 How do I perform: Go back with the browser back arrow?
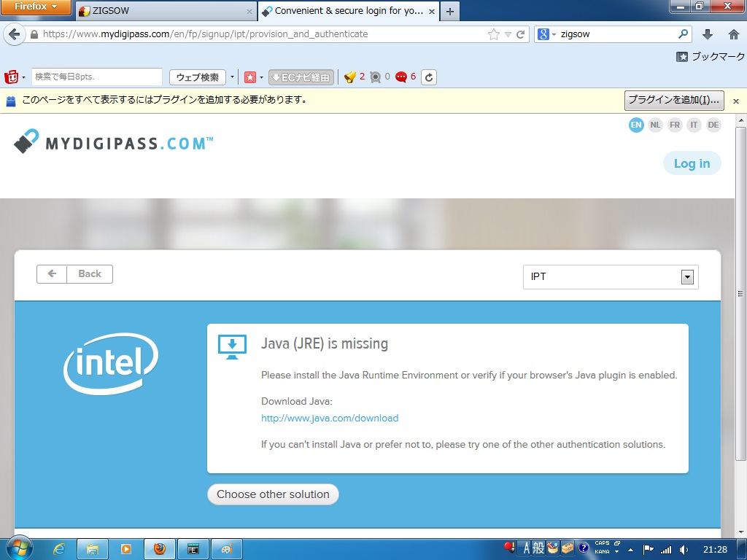(15, 34)
